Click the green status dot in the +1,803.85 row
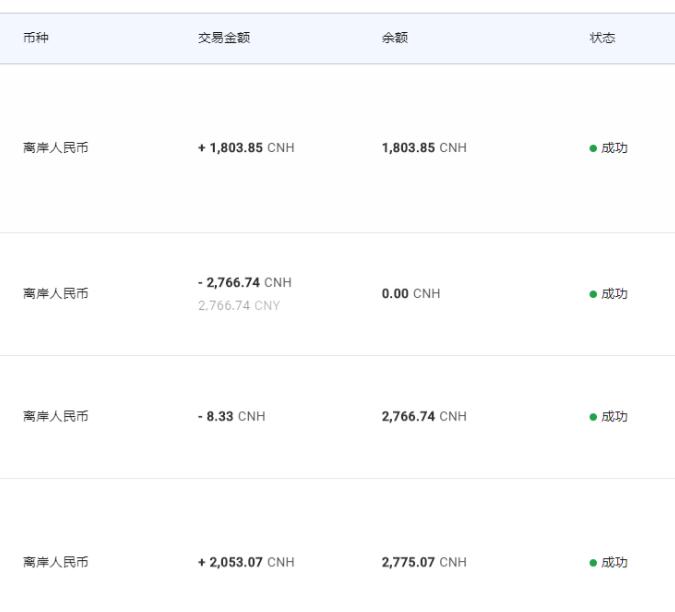Screen dimensions: 675x612 click(x=593, y=148)
